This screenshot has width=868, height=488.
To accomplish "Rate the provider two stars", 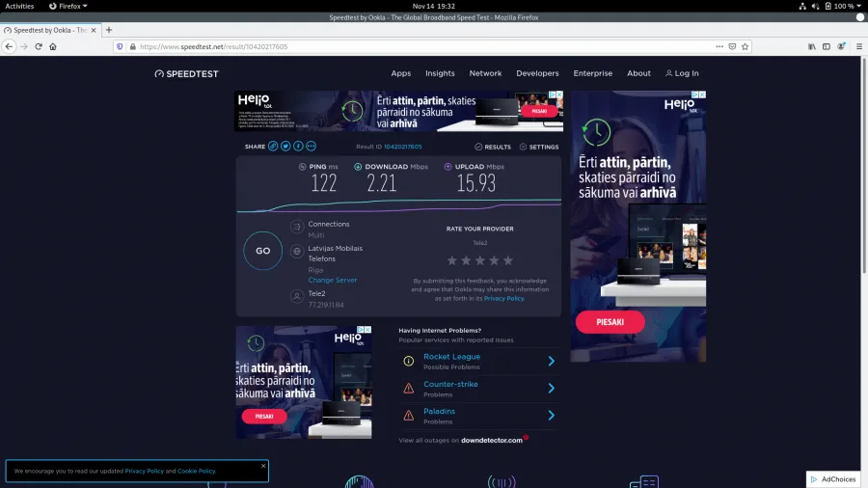I will 466,260.
